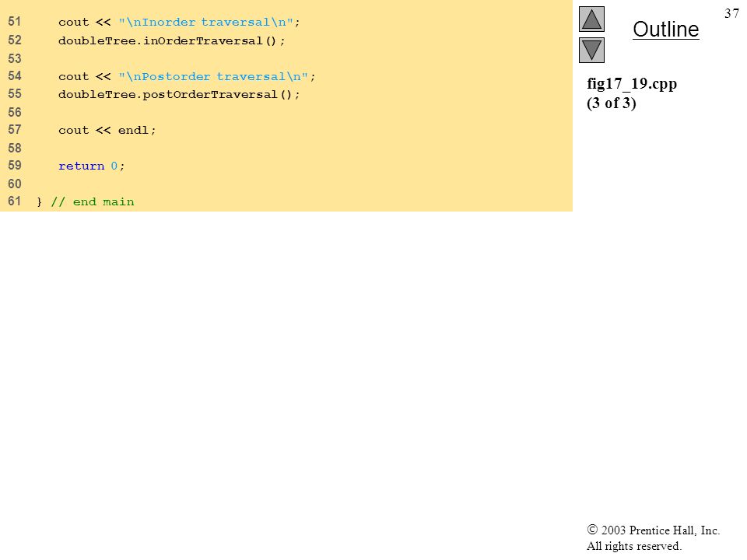Open the Outline link
The width and height of the screenshot is (747, 560).
point(665,30)
